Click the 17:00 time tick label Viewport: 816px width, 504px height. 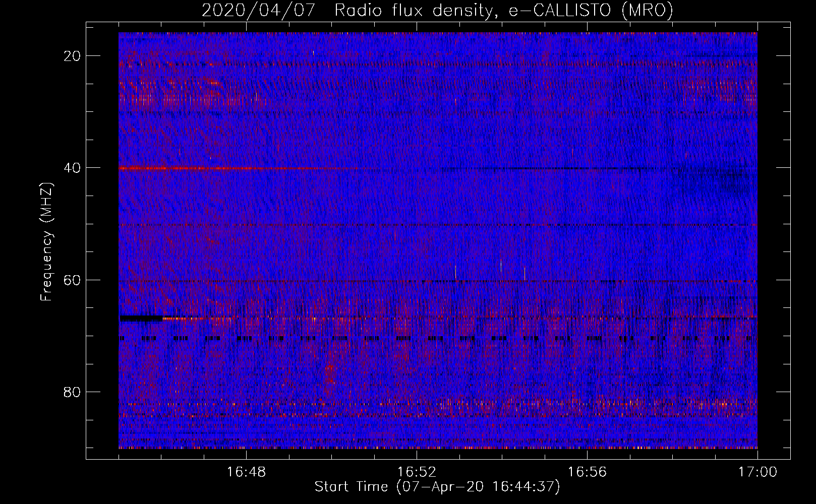(x=757, y=472)
